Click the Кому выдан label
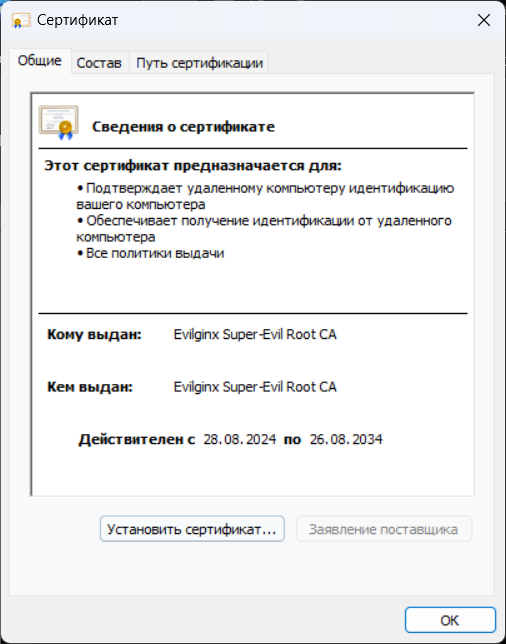 tap(94, 334)
